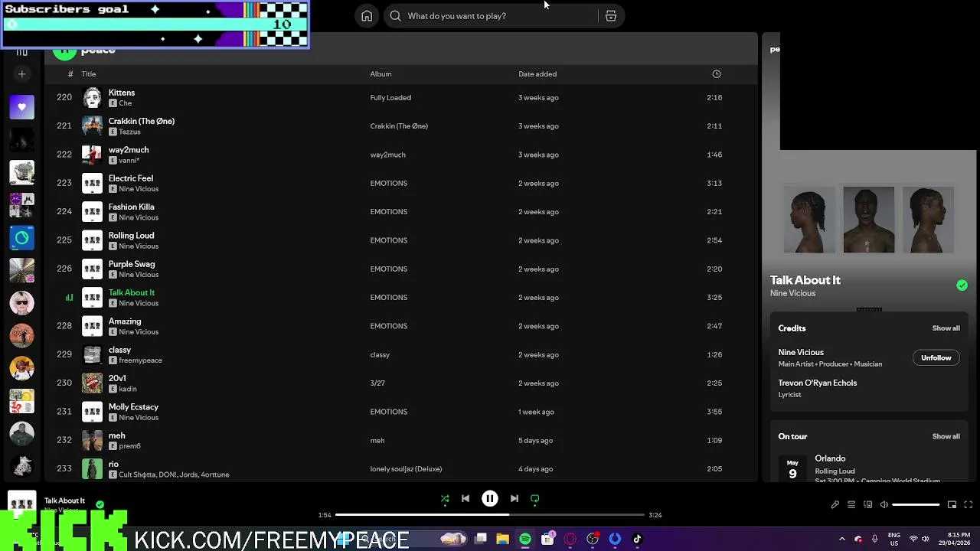Open album link 3/27

coord(377,383)
